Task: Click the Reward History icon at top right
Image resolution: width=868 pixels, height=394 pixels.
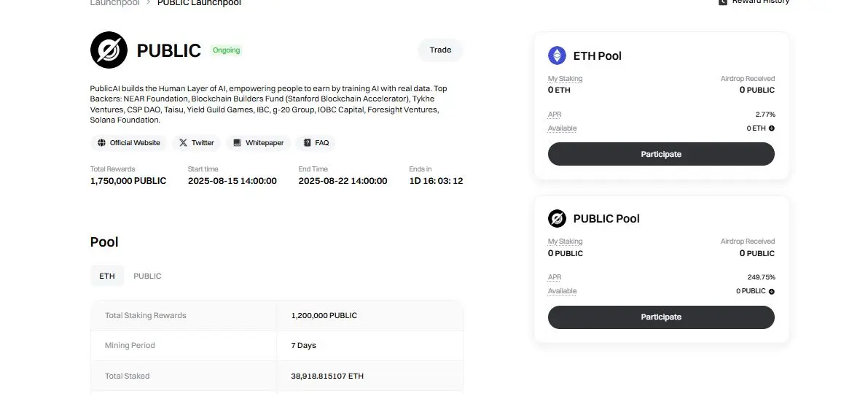Action: pos(722,1)
